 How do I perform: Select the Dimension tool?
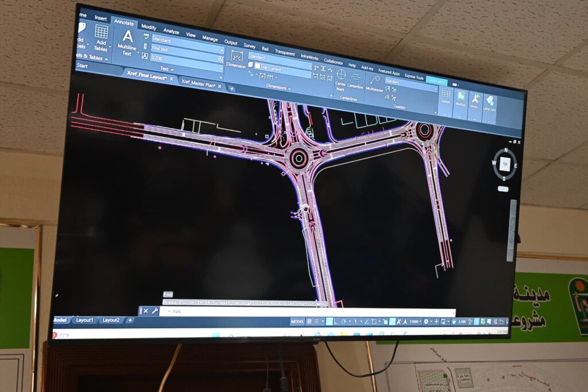coord(237,60)
